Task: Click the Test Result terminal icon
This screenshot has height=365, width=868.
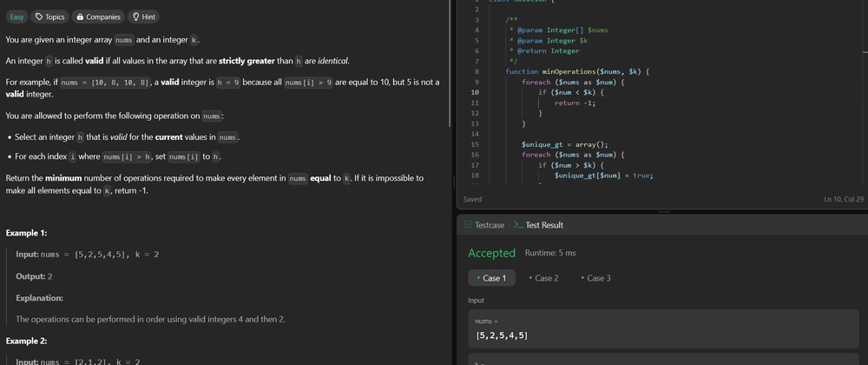Action: pos(517,224)
